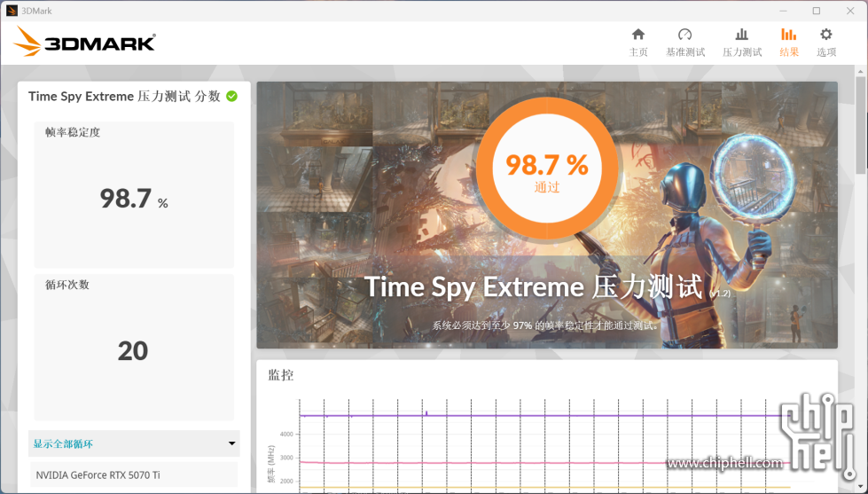Click the 循环次数 panel showing 20
Screen dimensions: 868x494
(134, 346)
